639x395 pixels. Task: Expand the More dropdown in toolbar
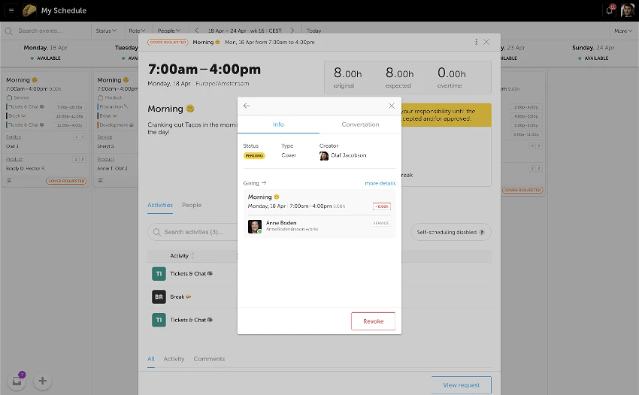point(623,31)
